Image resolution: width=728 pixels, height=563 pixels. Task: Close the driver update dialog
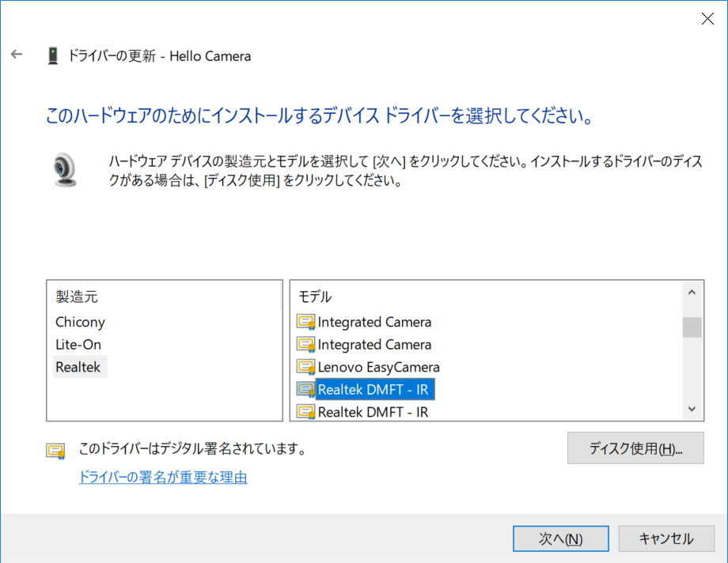coord(707,18)
